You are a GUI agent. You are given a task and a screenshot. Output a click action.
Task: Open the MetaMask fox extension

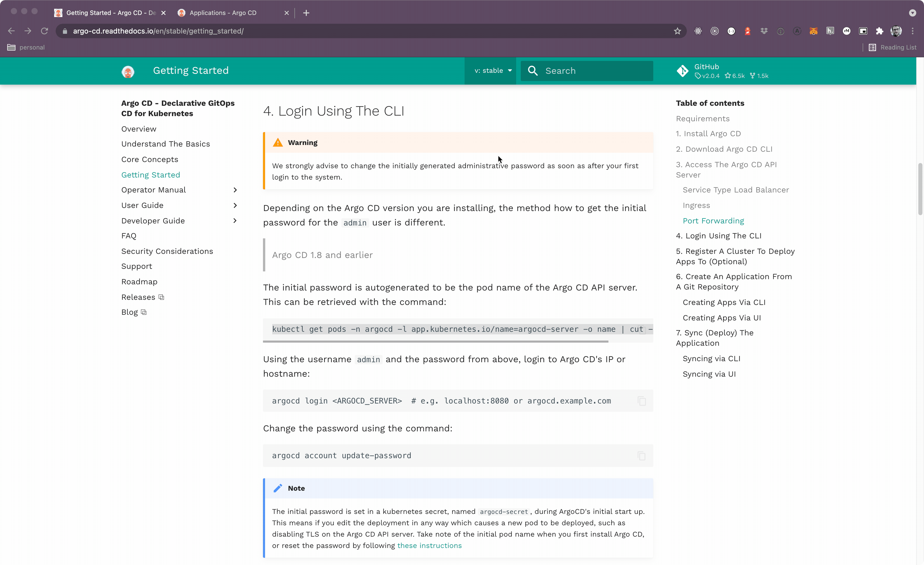pos(813,31)
